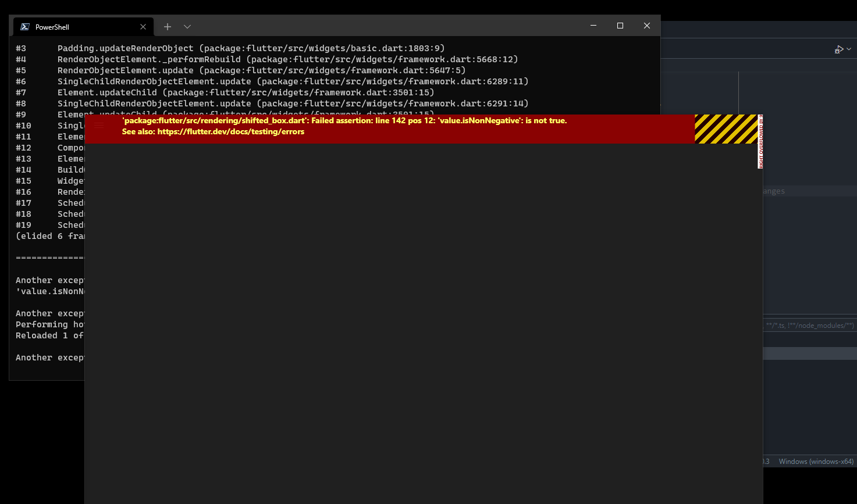Click the files-to-exclude field with '**/node_modules/**'
This screenshot has height=504, width=857.
coord(809,326)
